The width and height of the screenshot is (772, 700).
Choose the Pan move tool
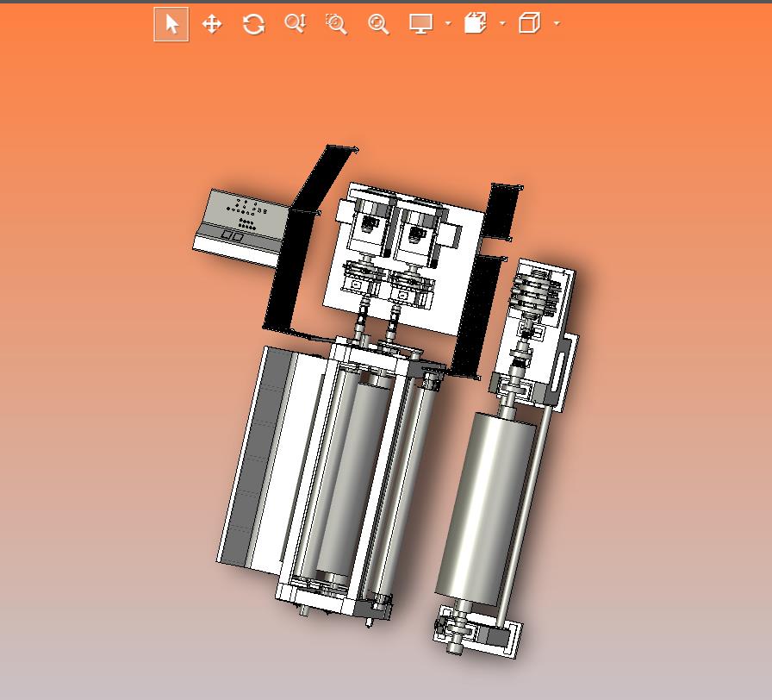(212, 24)
